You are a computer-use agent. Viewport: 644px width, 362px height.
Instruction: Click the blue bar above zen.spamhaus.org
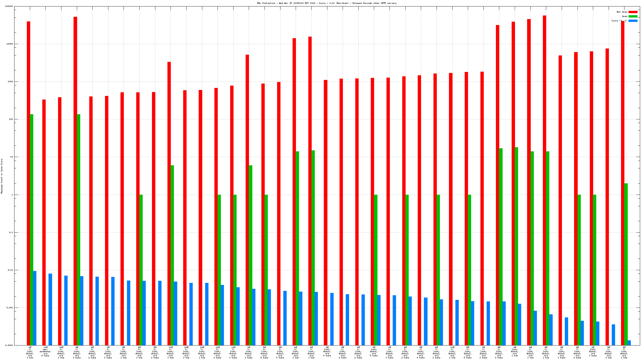click(50, 309)
